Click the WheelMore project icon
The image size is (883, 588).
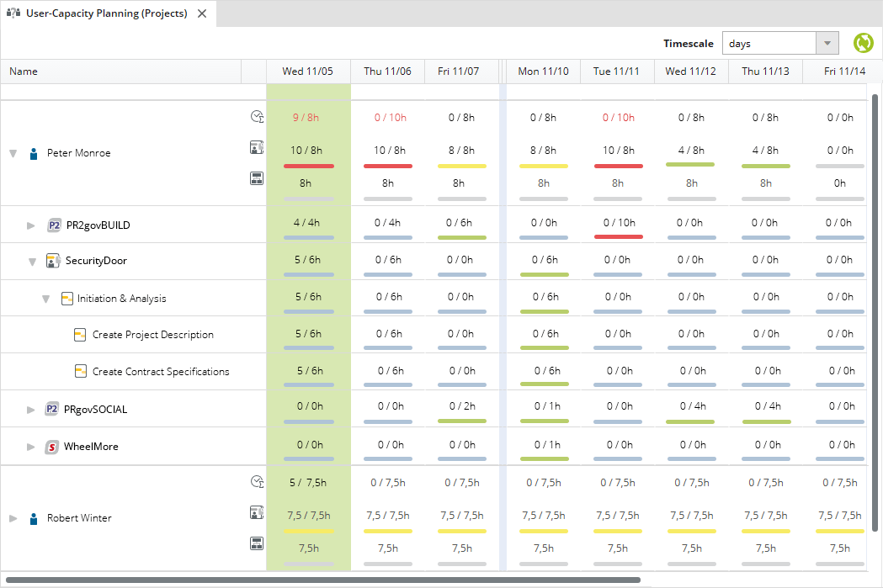click(51, 447)
